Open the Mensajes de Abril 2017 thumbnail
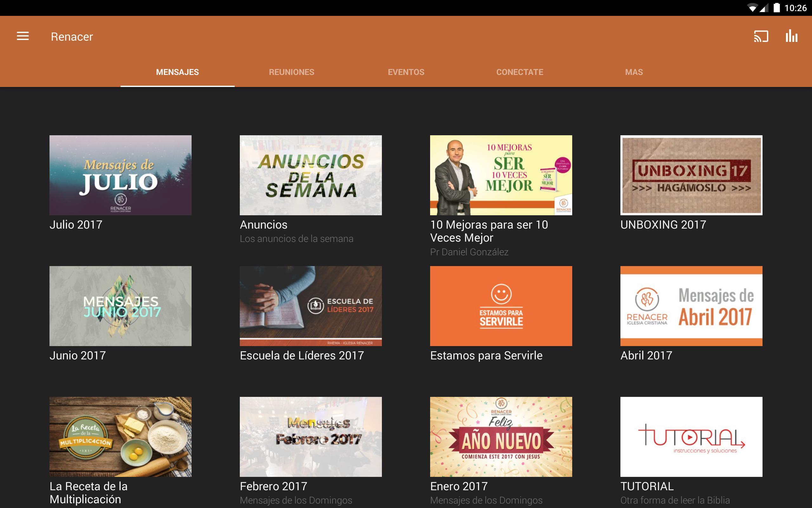This screenshot has width=812, height=508. click(691, 306)
